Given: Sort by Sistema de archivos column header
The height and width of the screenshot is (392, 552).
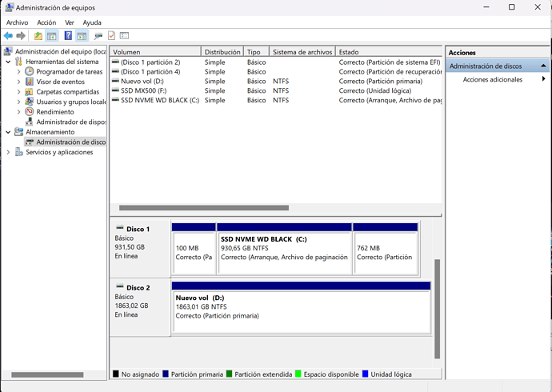Looking at the screenshot, I should [x=302, y=52].
